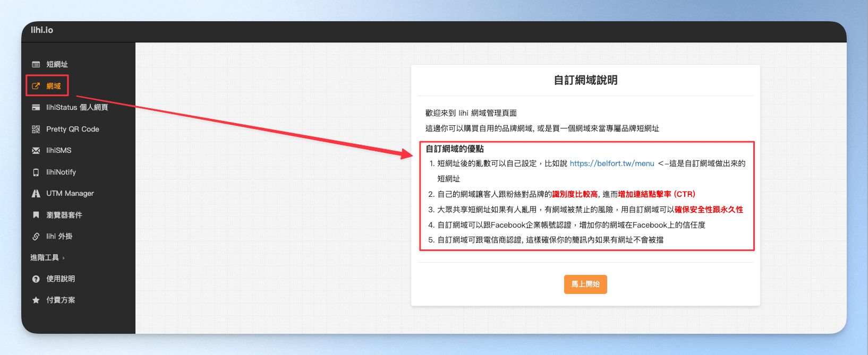868x355 pixels.
Task: Open the belfort.tw/menu link
Action: [x=612, y=163]
